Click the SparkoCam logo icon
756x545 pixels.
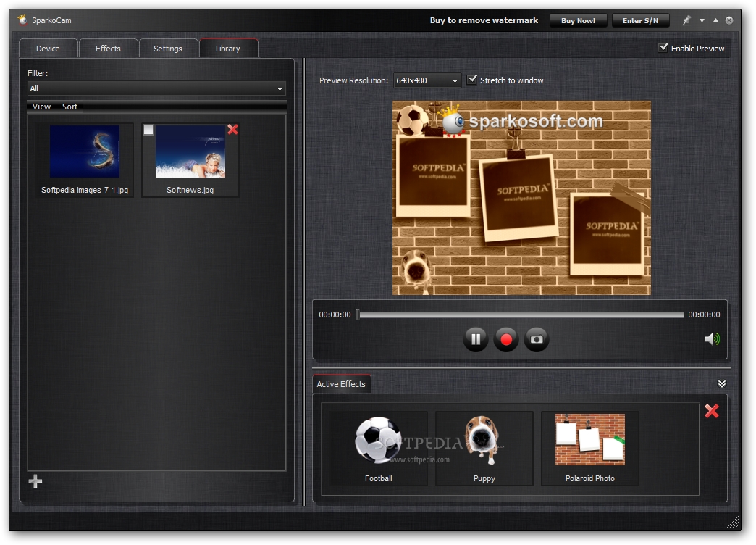coord(22,20)
